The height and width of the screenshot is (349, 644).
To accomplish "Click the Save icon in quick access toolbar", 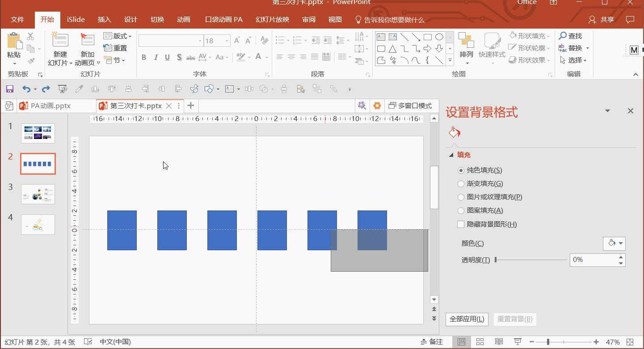I will click(x=9, y=89).
